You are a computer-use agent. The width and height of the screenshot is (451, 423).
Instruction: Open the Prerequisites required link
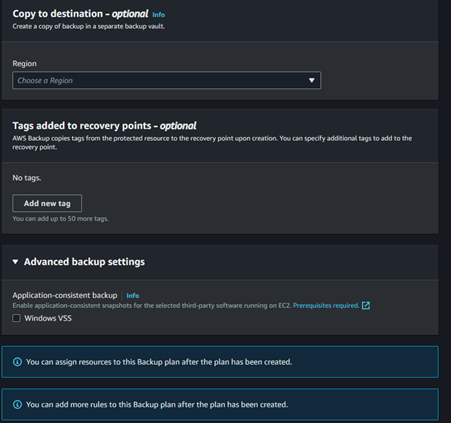[326, 305]
